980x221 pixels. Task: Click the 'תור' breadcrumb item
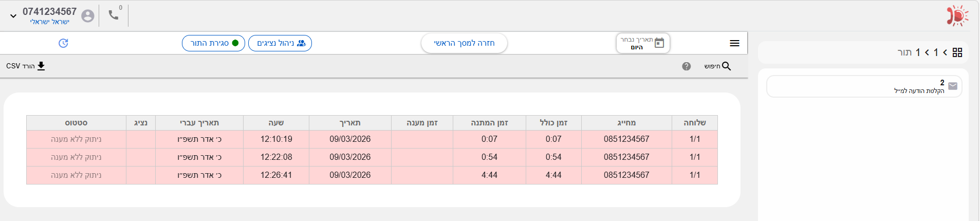[904, 52]
